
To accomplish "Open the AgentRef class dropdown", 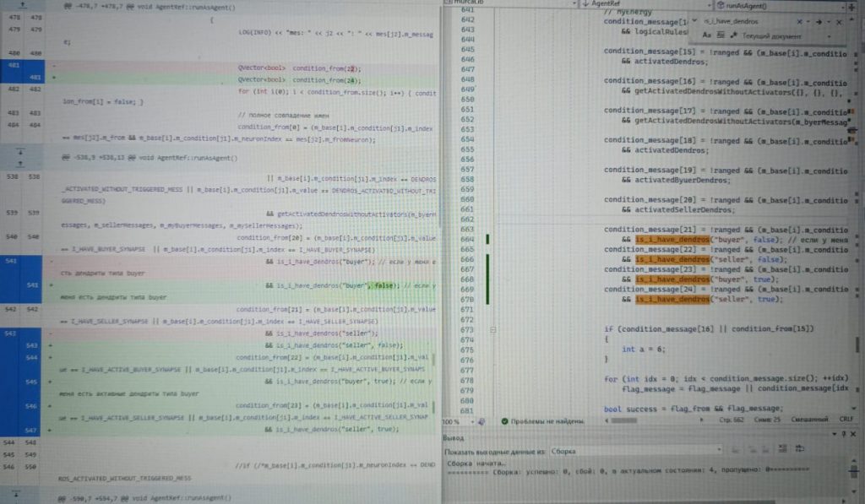I will [709, 5].
